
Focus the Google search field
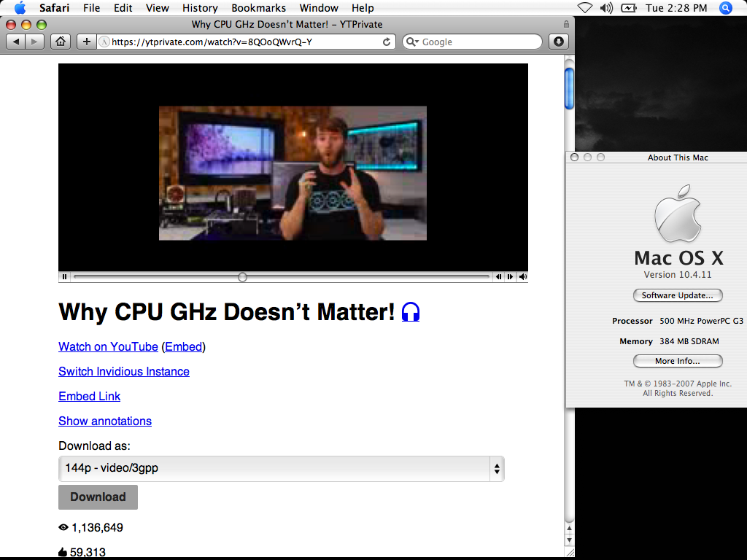point(472,42)
